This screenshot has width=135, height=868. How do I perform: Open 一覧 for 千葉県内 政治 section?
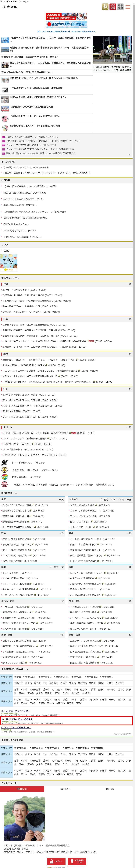pos(129,284)
